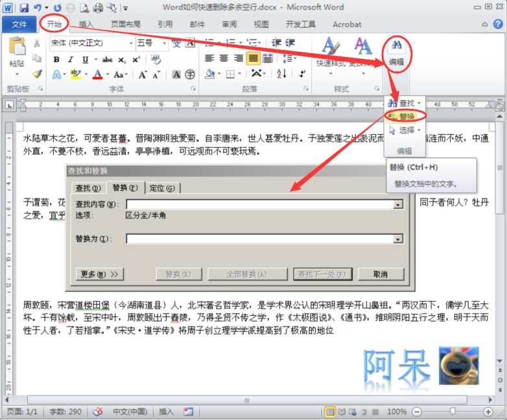507x420 pixels.
Task: Click the Save icon in quick access toolbar
Action: pyautogui.click(x=24, y=7)
